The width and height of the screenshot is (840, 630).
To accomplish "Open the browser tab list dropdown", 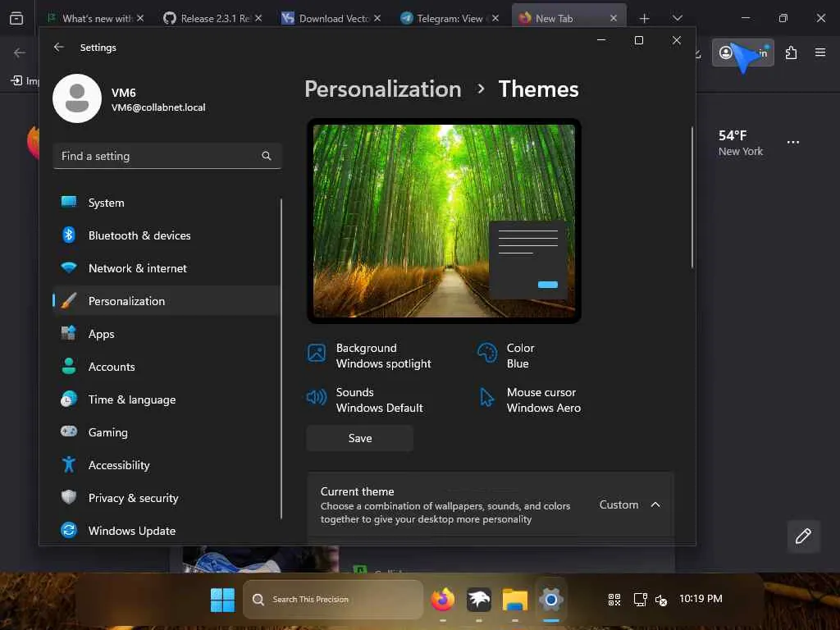I will pyautogui.click(x=677, y=18).
